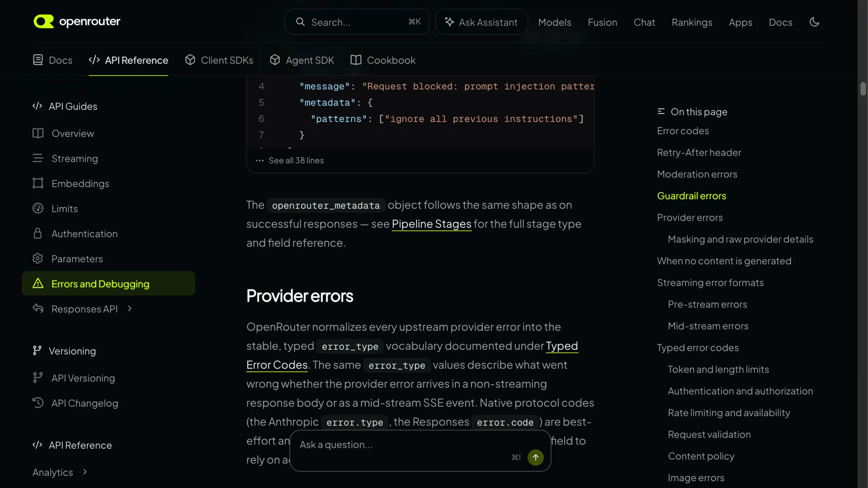868x488 pixels.
Task: Switch to the Client SDKs tab
Action: tap(219, 60)
